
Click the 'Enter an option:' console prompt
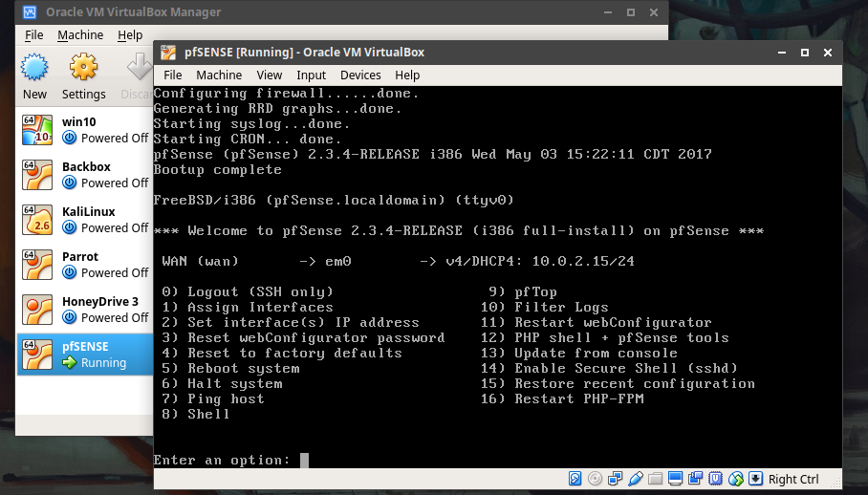pos(222,460)
